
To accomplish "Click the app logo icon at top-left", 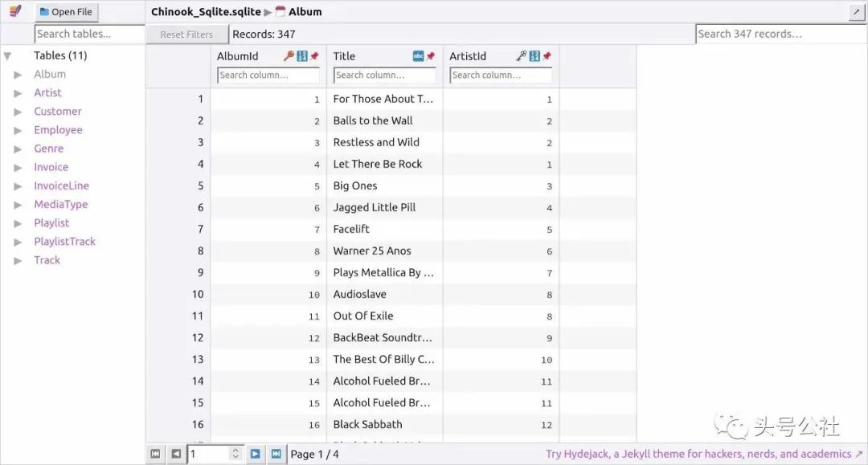I will pos(15,11).
